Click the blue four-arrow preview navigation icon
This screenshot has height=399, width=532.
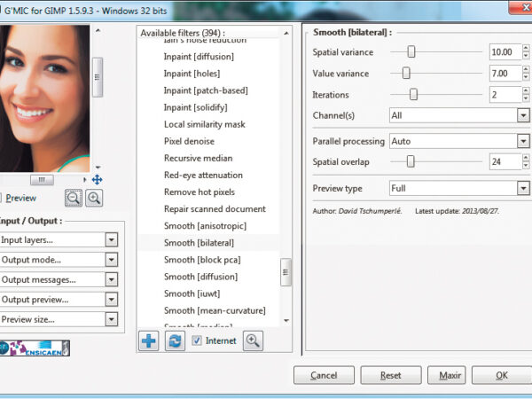click(97, 180)
